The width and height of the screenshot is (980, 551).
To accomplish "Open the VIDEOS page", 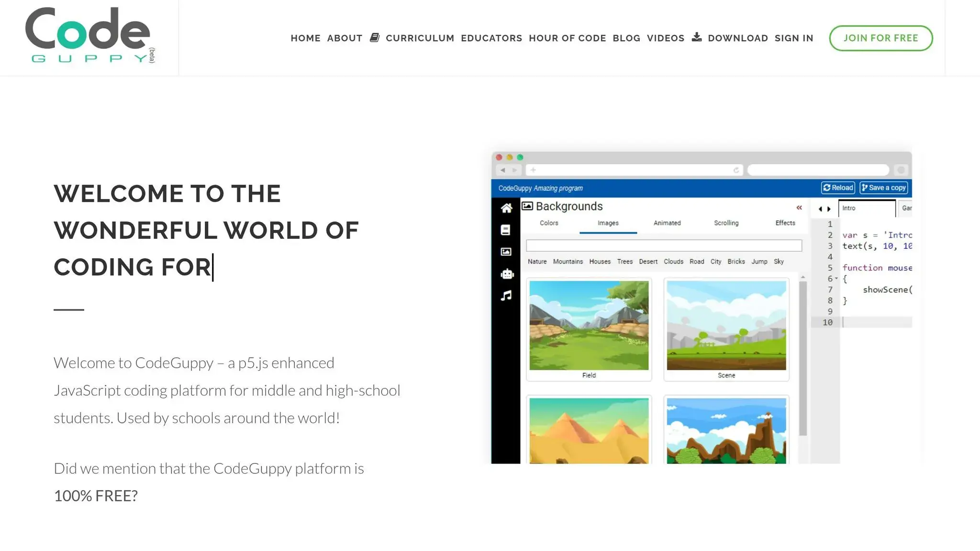I will 666,38.
